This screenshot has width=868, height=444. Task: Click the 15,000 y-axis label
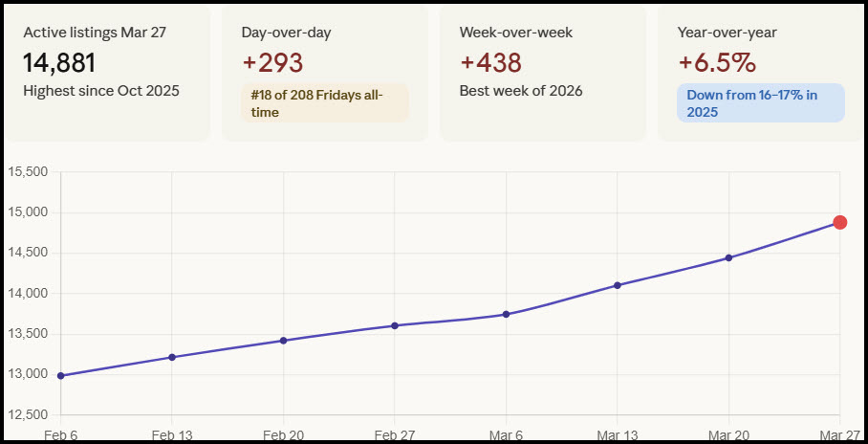(x=27, y=212)
